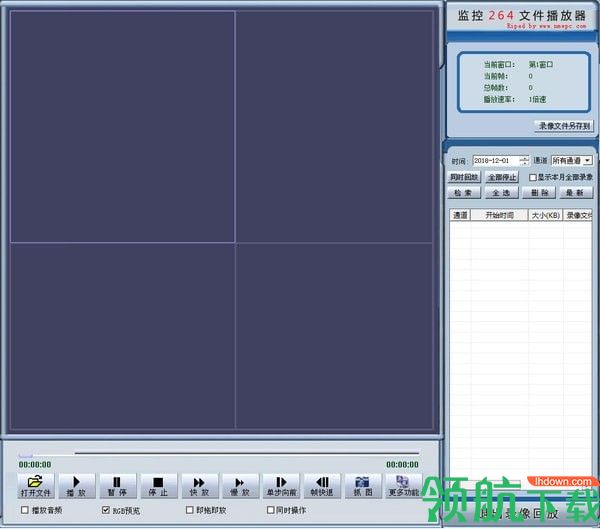
Task: Click the right 00:00:00 total time
Action: click(x=402, y=465)
